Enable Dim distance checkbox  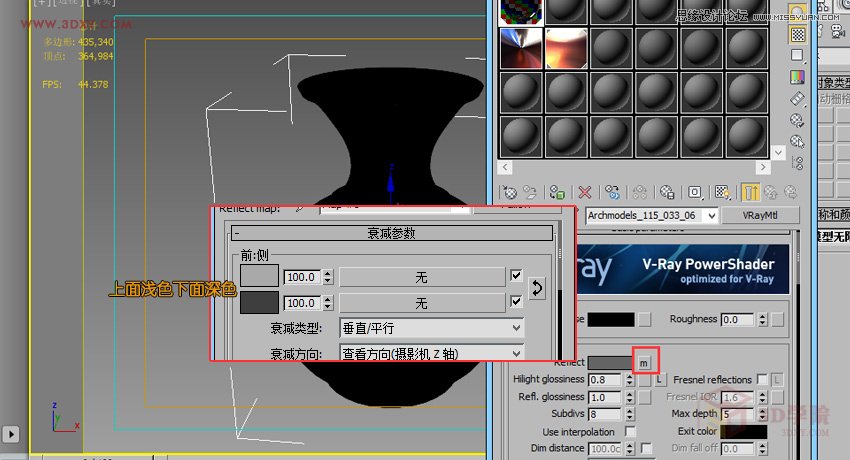click(646, 448)
